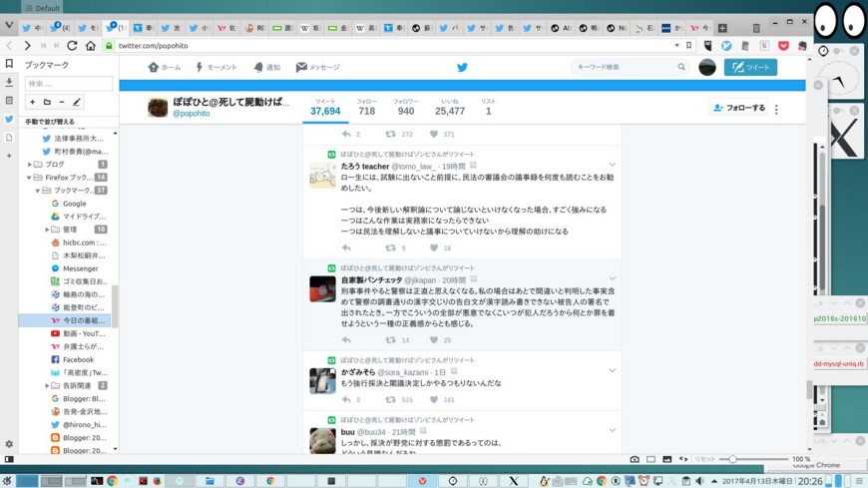The image size is (868, 488).
Task: Select the いいね 25,477 profile tab
Action: 450,108
